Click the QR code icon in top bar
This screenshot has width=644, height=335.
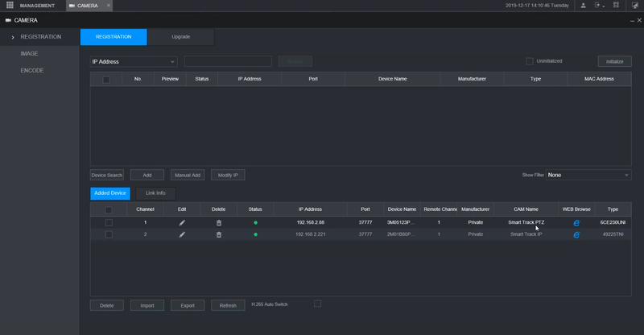click(616, 6)
